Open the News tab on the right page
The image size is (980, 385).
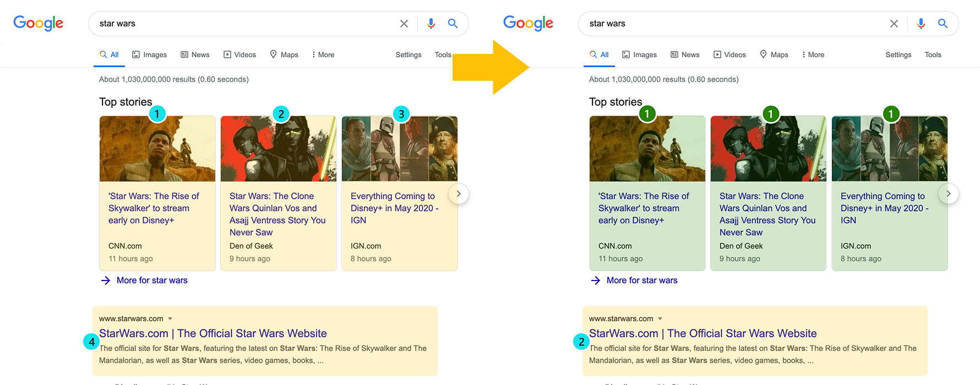pos(685,54)
